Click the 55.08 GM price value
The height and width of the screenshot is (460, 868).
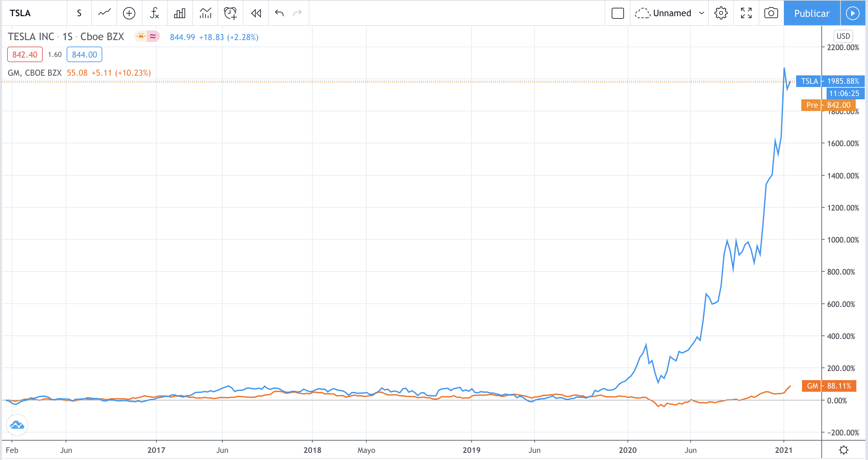pos(77,73)
